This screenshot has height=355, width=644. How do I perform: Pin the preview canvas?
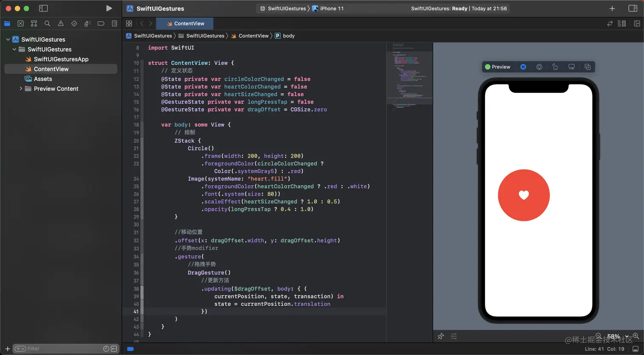click(x=441, y=336)
